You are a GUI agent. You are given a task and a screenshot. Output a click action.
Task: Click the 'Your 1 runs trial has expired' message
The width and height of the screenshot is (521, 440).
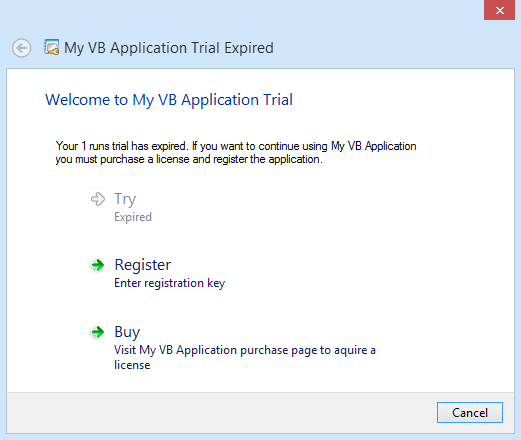[x=236, y=153]
